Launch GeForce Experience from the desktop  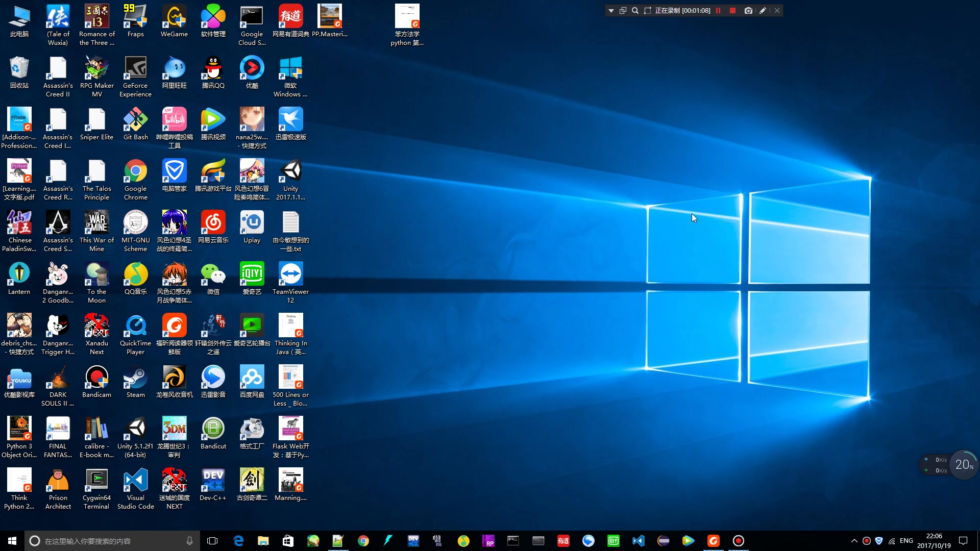[135, 77]
